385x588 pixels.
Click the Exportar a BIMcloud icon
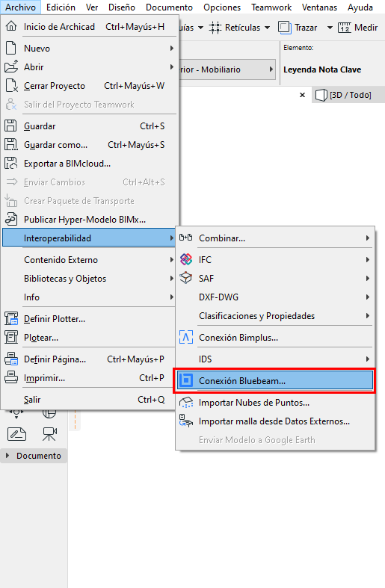11,163
